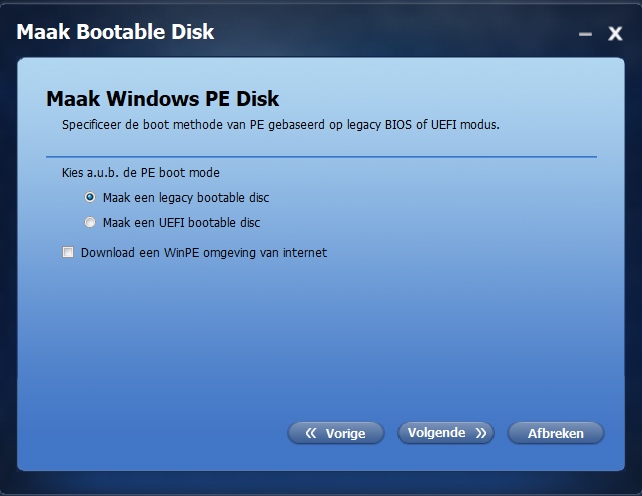Enable the Download WinPE from internet checkbox
Image resolution: width=642 pixels, height=496 pixels.
tap(68, 252)
